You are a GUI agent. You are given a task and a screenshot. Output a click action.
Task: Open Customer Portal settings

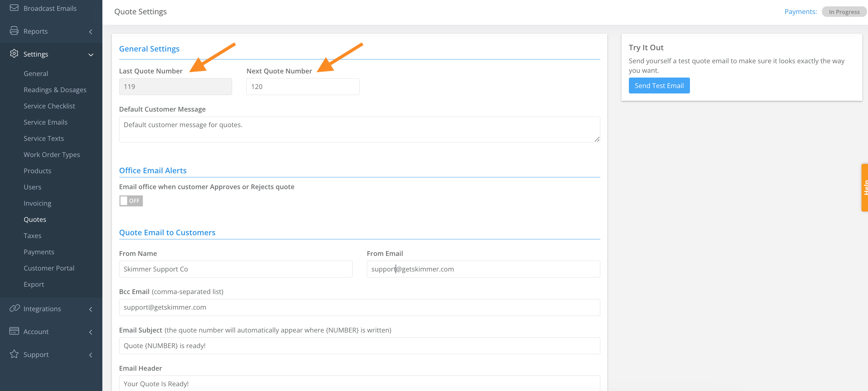click(49, 268)
